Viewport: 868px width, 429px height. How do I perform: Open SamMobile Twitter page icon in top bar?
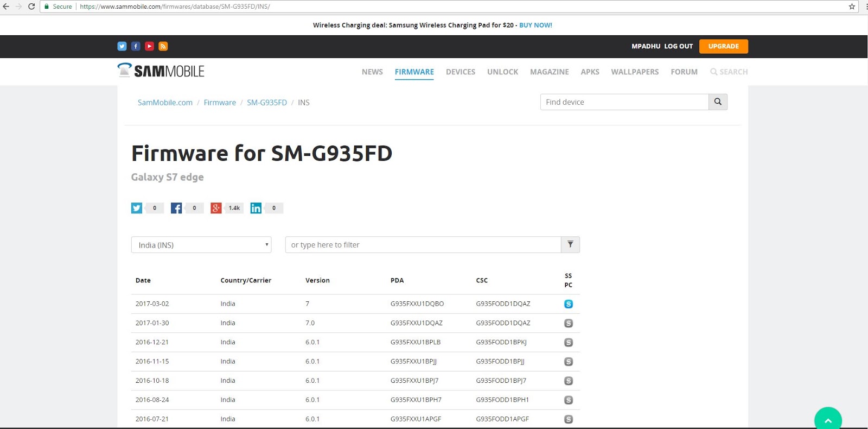pos(122,46)
